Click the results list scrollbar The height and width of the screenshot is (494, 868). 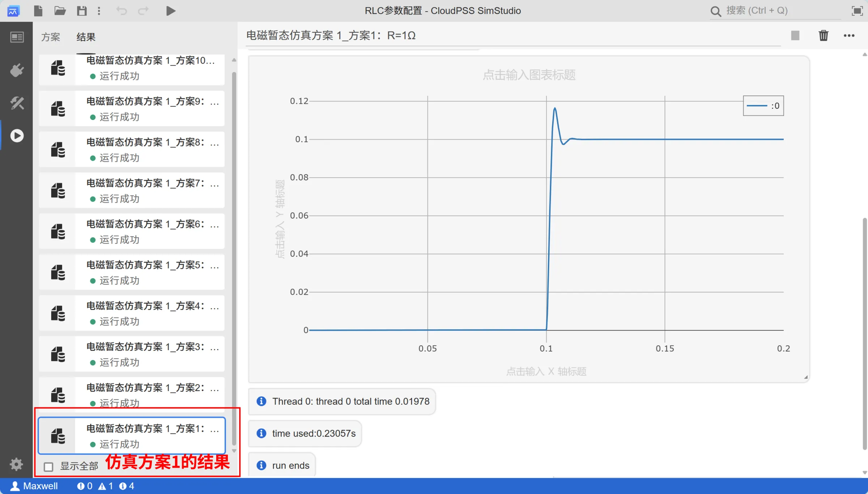(x=234, y=258)
